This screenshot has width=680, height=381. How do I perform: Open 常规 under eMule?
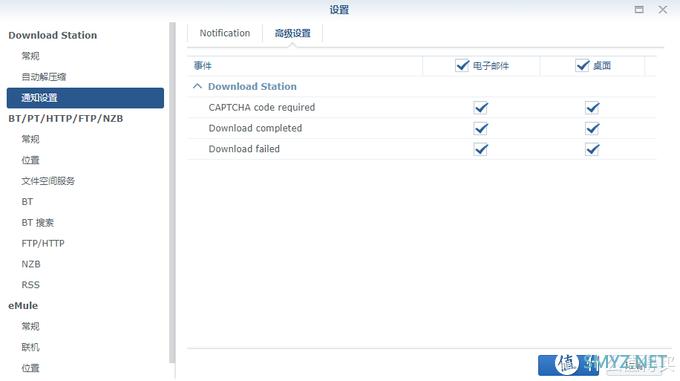pyautogui.click(x=30, y=326)
